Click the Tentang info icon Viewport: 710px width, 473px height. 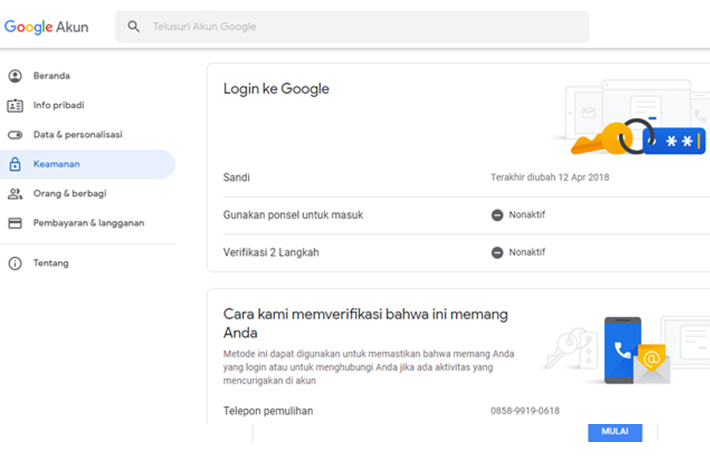tap(15, 263)
